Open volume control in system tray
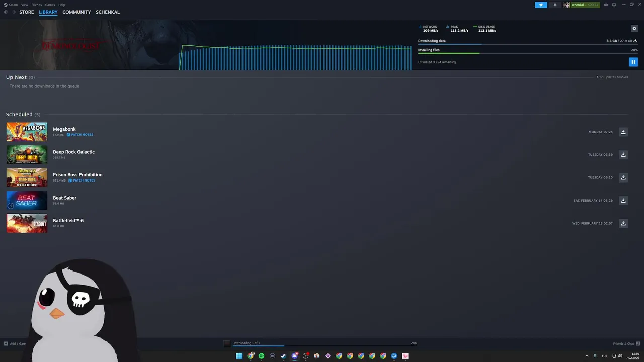The width and height of the screenshot is (644, 362). [x=621, y=356]
